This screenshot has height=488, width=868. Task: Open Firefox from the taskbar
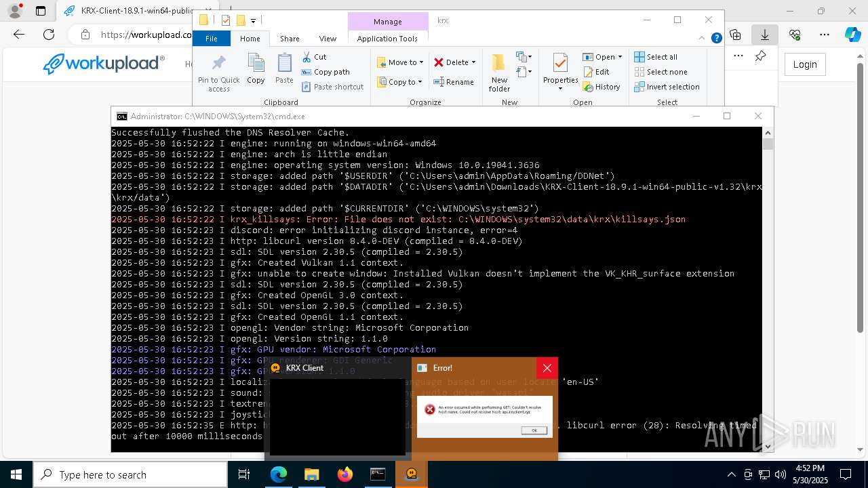coord(344,474)
